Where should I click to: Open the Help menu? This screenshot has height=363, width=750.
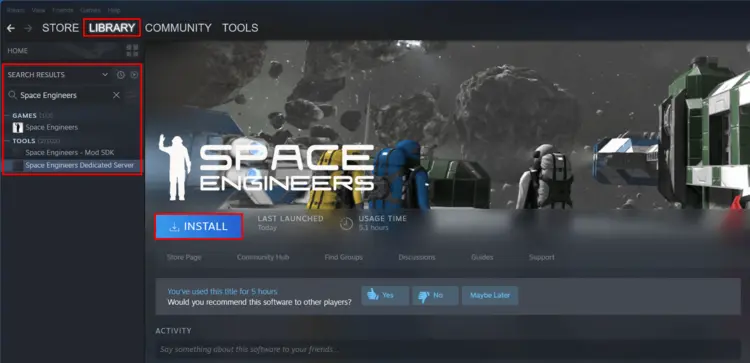click(x=114, y=10)
